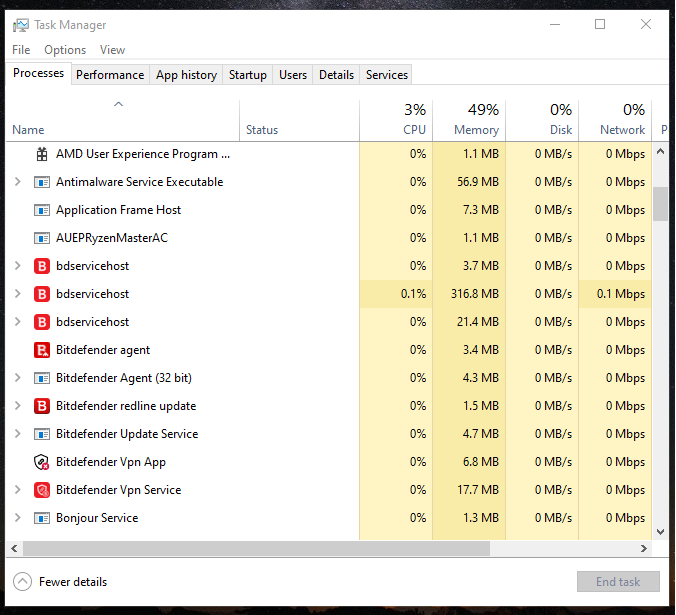This screenshot has width=676, height=615.
Task: Expand Antimalware Service Executable process group
Action: click(x=17, y=182)
